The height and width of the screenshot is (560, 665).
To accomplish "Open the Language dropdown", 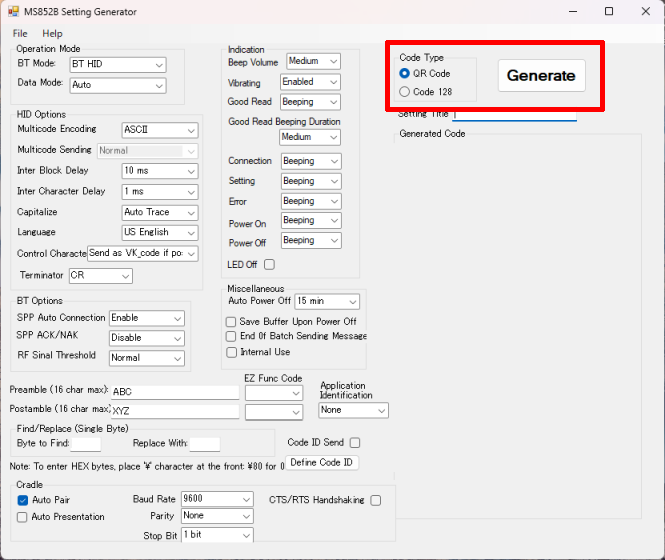I will point(159,232).
